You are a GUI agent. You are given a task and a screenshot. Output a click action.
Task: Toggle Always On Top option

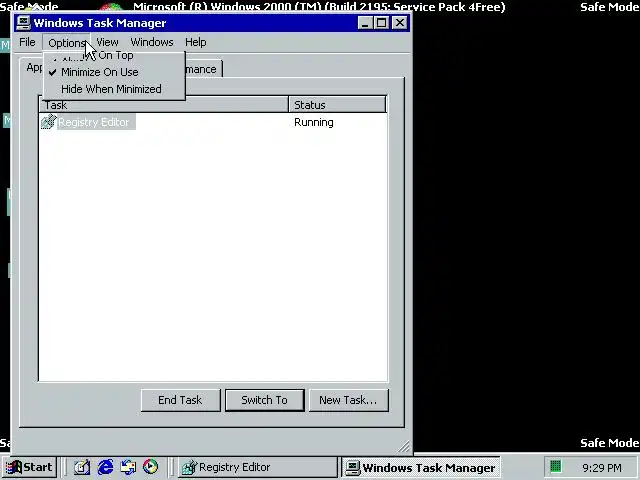click(x=114, y=56)
